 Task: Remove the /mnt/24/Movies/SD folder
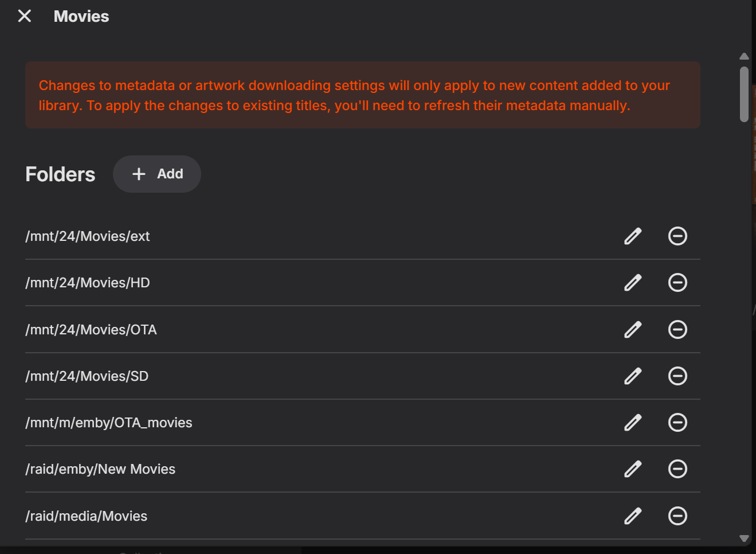pos(677,376)
